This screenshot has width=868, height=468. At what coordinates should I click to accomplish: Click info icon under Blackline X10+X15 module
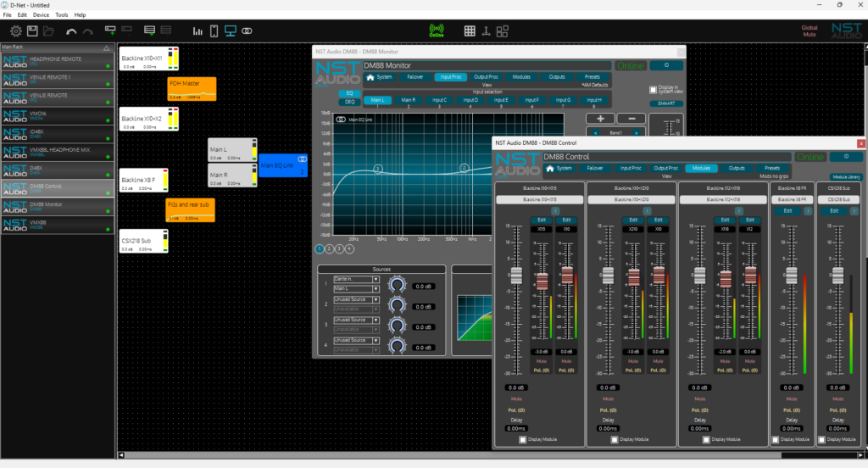click(x=555, y=211)
